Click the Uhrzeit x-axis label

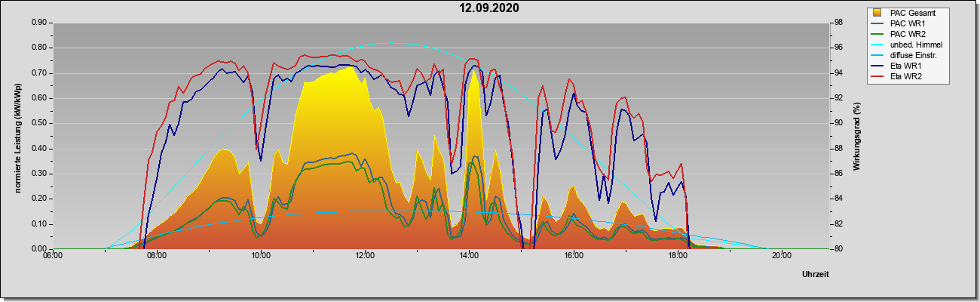(x=816, y=274)
